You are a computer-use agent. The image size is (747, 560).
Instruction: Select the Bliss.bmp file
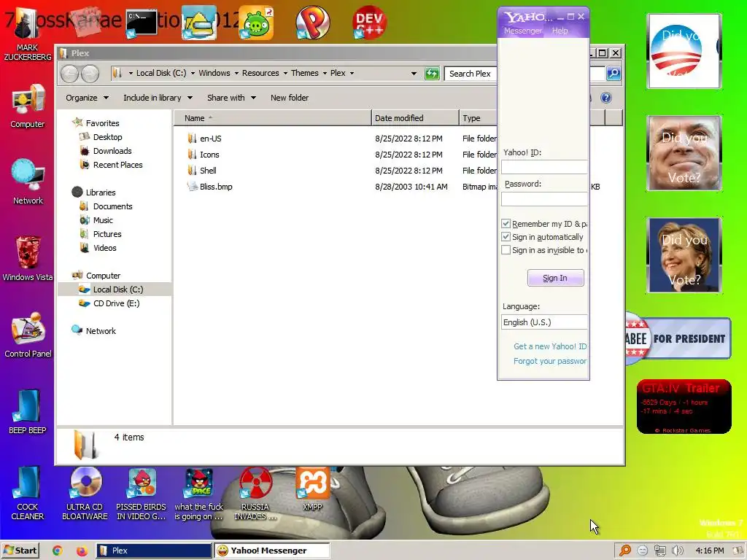[x=216, y=187]
